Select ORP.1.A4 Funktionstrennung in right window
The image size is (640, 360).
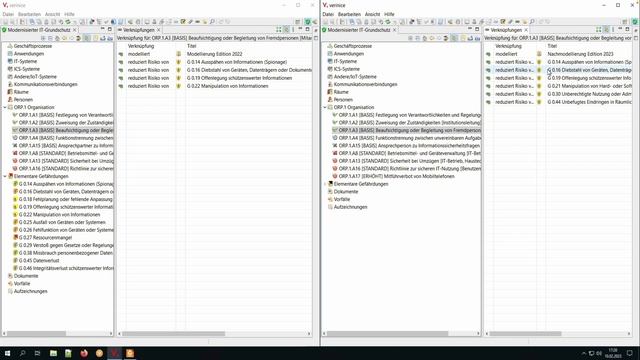click(x=410, y=138)
